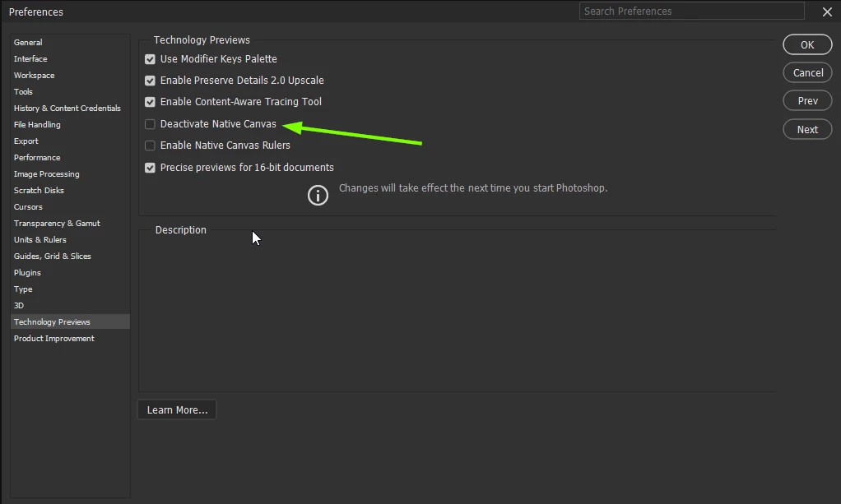The image size is (841, 504).
Task: Go to History & Content Credentials
Action: pyautogui.click(x=70, y=109)
